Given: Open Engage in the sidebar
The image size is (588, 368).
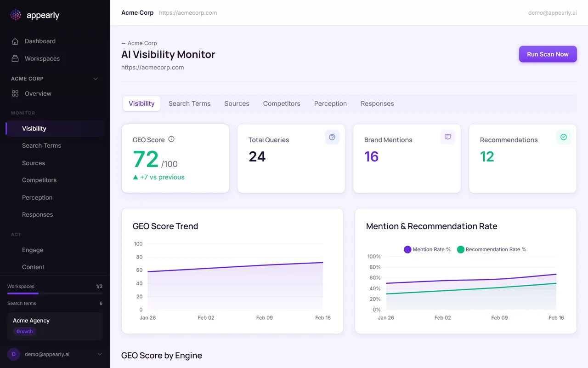Looking at the screenshot, I should (33, 250).
